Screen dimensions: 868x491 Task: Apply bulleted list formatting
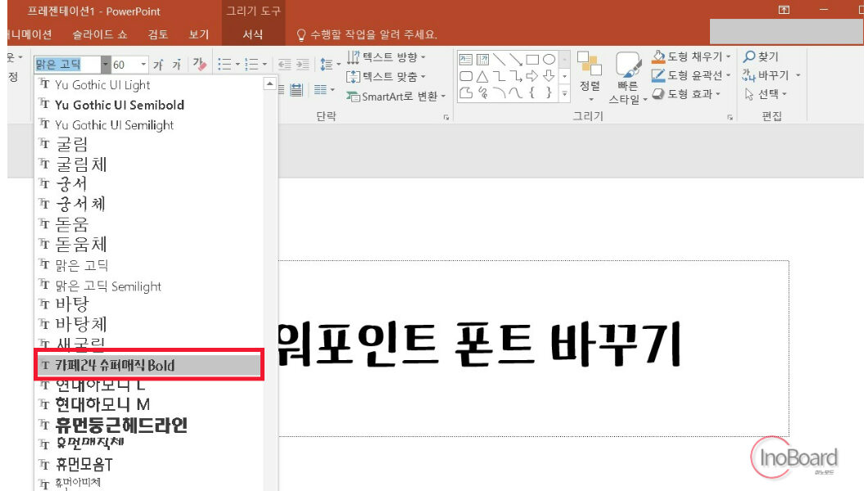224,65
